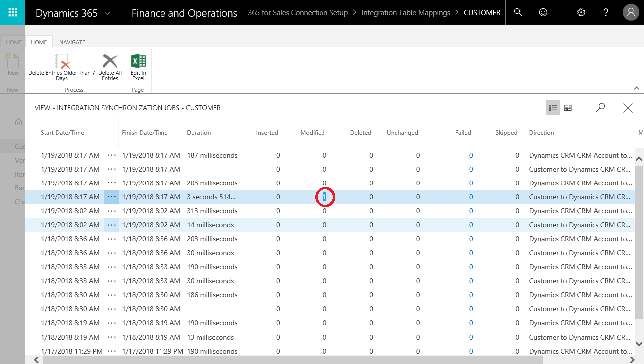Open row menu for 3 seconds 514 entry
This screenshot has width=644, height=364.
tap(111, 197)
